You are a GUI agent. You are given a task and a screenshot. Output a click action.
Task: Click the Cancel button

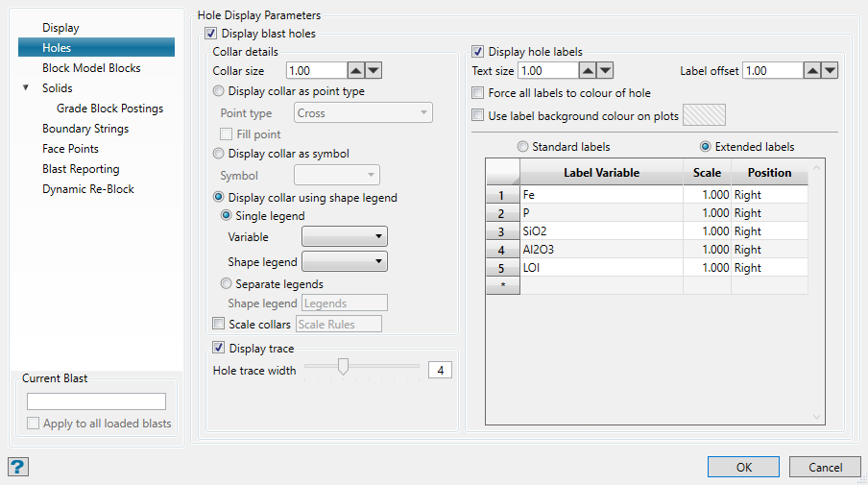tap(825, 467)
